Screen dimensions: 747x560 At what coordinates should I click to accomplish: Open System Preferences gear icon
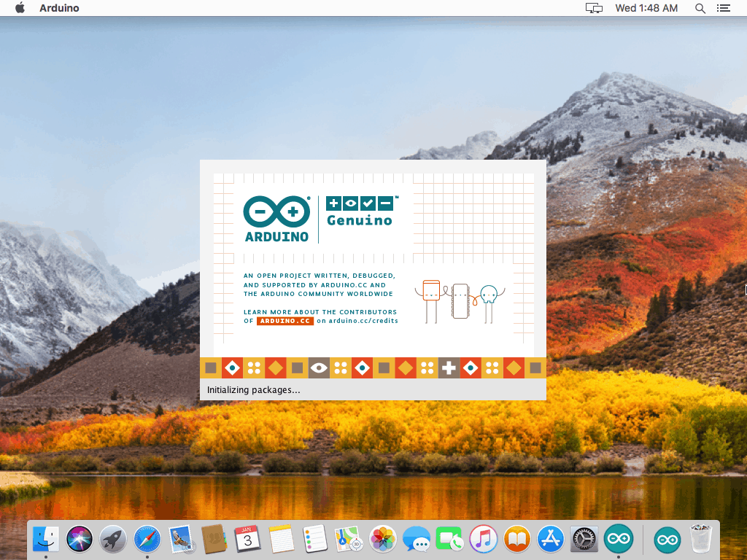coord(584,539)
